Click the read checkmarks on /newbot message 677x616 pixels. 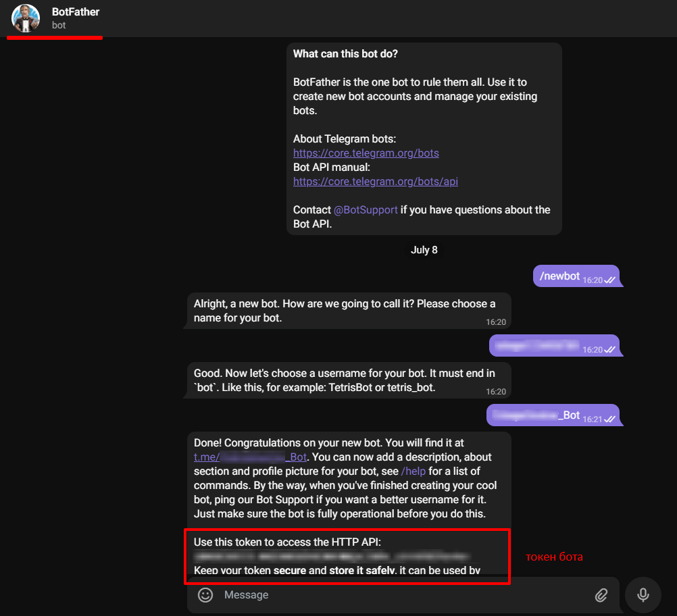tap(609, 280)
